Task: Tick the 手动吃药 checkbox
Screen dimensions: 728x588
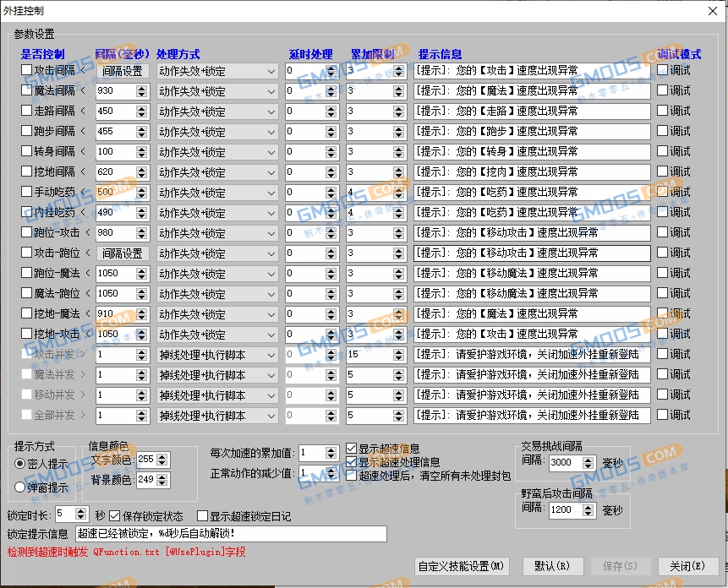Action: [27, 192]
